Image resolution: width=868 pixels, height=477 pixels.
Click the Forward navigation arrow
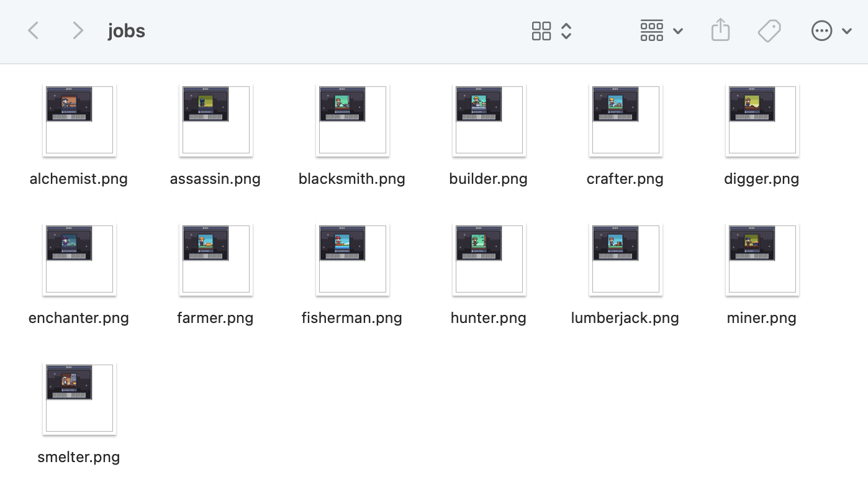pyautogui.click(x=78, y=30)
